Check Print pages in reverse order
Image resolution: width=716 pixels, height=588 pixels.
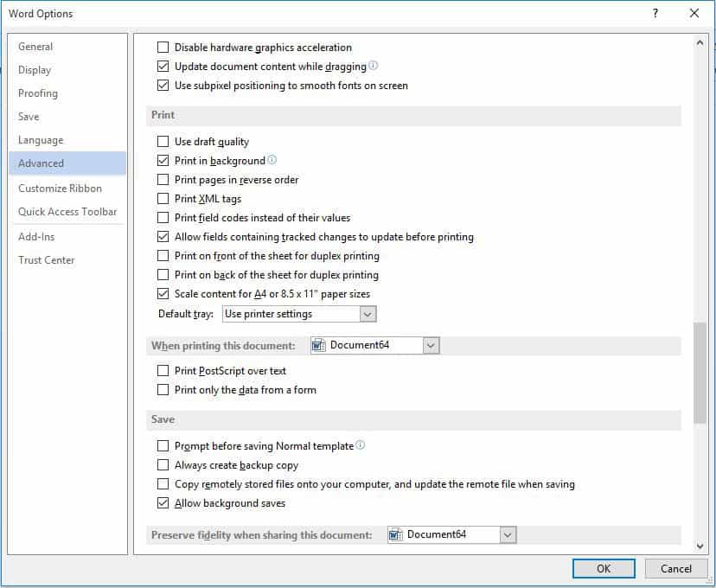click(x=163, y=179)
